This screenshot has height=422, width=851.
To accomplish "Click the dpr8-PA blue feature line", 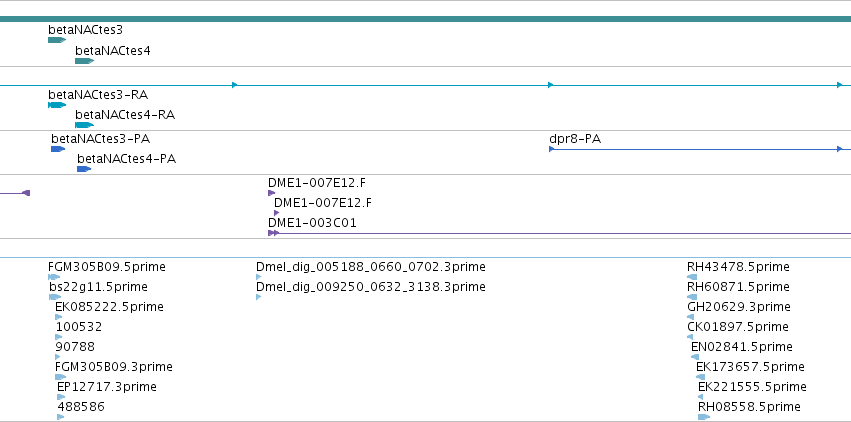I will pyautogui.click(x=700, y=149).
